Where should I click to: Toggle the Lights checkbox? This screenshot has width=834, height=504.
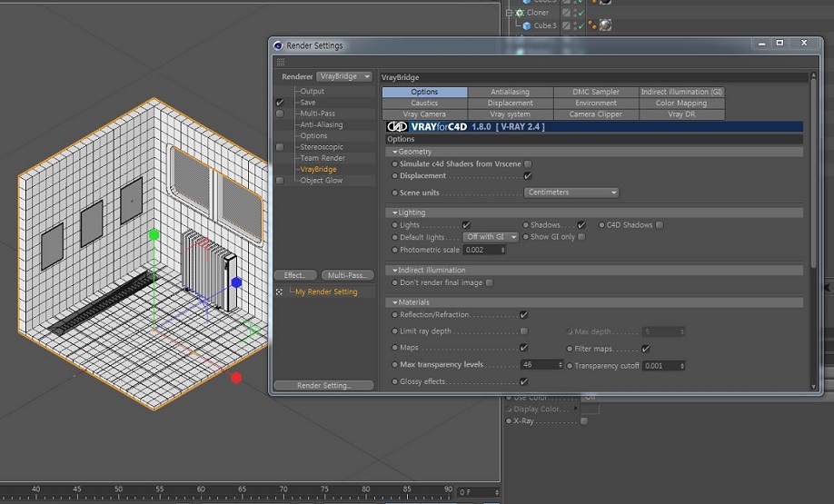466,225
